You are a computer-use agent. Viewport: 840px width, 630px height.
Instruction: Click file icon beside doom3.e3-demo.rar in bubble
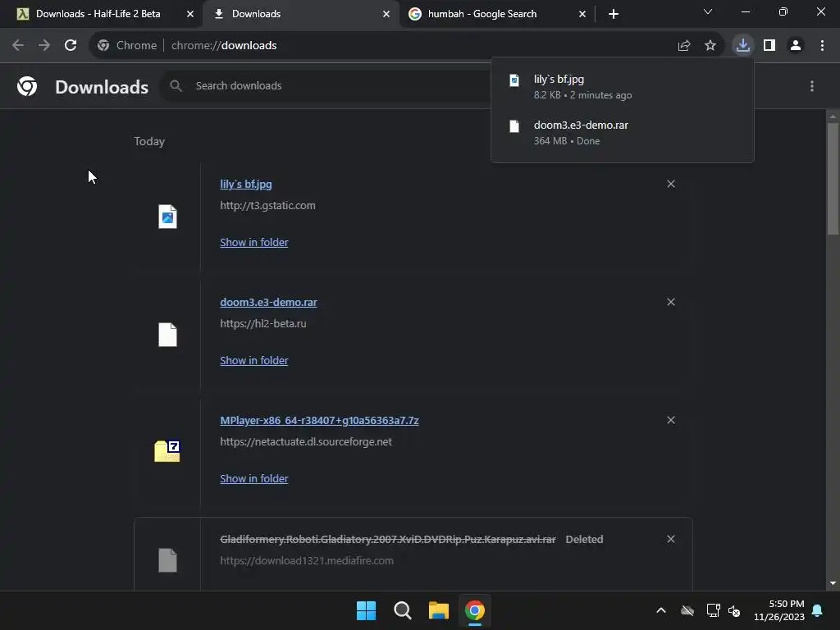coord(514,126)
